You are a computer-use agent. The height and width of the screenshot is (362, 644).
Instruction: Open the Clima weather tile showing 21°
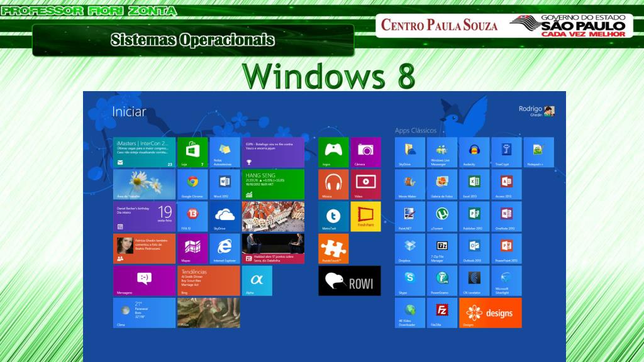click(144, 313)
